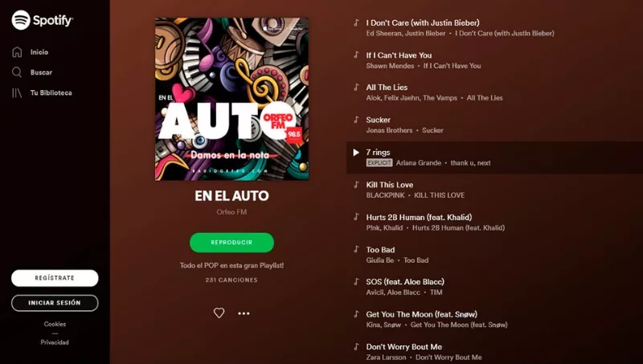This screenshot has width=643, height=364.
Task: Open the Inicio home icon
Action: [x=17, y=52]
